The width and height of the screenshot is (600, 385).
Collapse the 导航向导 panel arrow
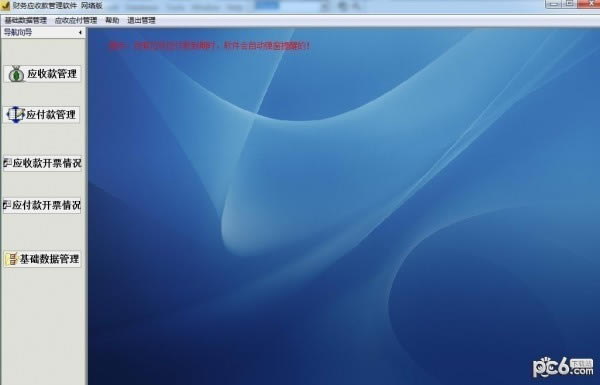coord(80,33)
